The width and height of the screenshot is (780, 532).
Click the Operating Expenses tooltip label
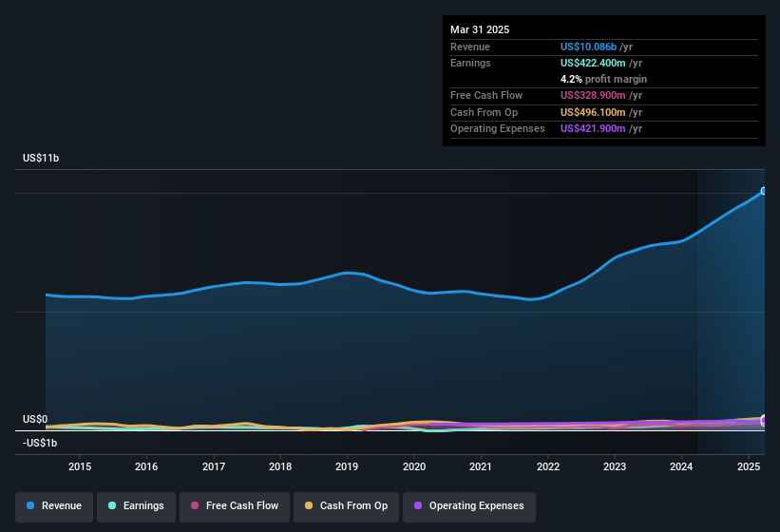(x=498, y=129)
